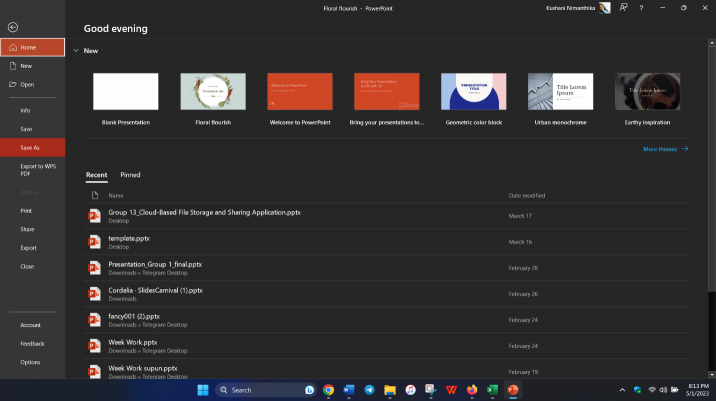Select Save in the sidebar
Image resolution: width=716 pixels, height=401 pixels.
[x=32, y=129]
